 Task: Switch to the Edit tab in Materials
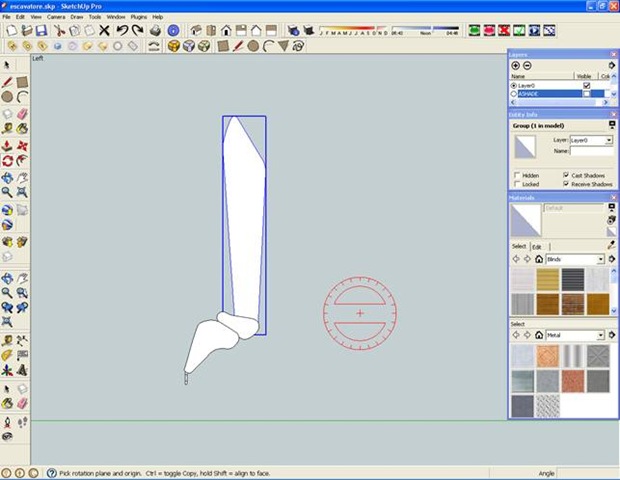536,246
